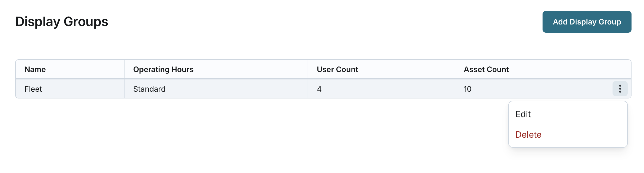Viewport: 644px width, 173px height.
Task: Click the empty space right of Standard text
Action: point(236,89)
